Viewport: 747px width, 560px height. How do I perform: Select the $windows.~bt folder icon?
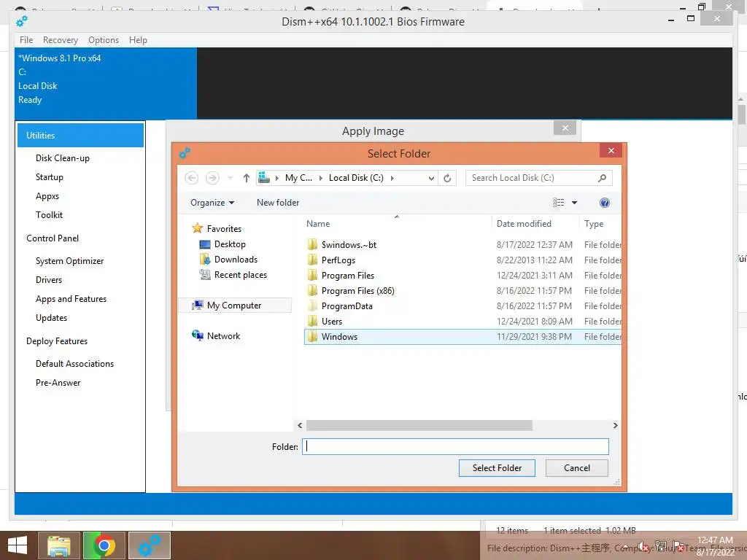pyautogui.click(x=312, y=245)
